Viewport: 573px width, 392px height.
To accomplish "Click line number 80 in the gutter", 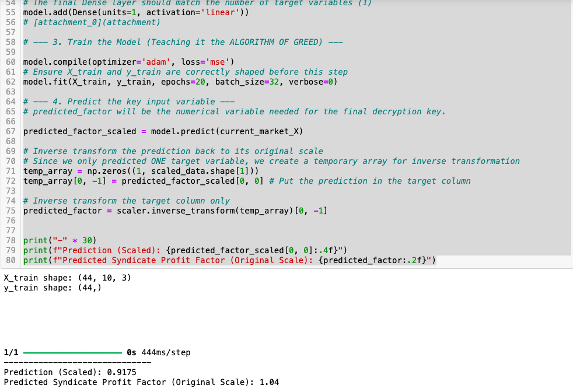I will tap(11, 260).
